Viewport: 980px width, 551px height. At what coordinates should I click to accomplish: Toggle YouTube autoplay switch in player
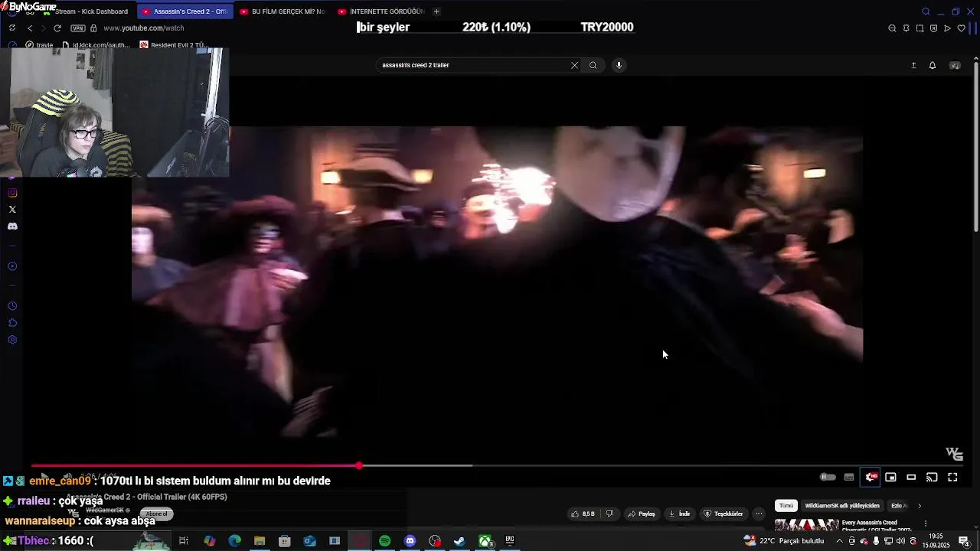coord(828,478)
